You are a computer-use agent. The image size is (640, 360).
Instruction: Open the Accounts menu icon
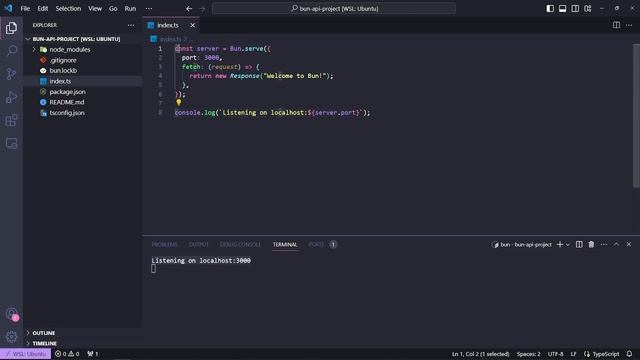[x=11, y=313]
